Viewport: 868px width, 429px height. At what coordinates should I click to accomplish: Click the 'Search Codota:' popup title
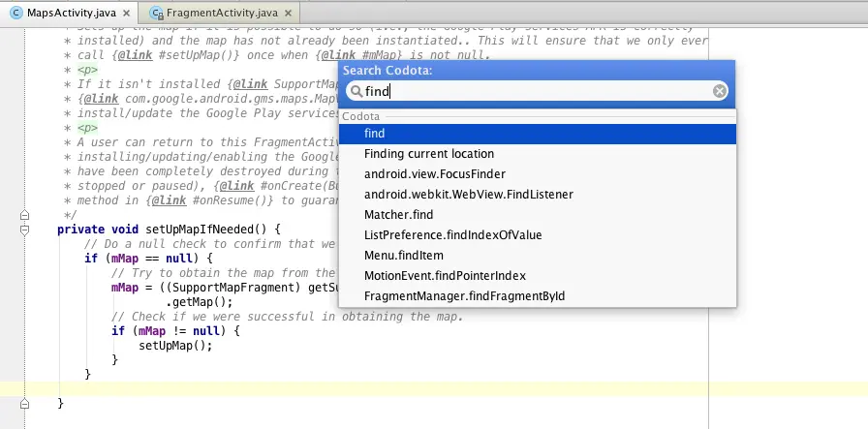click(x=387, y=71)
